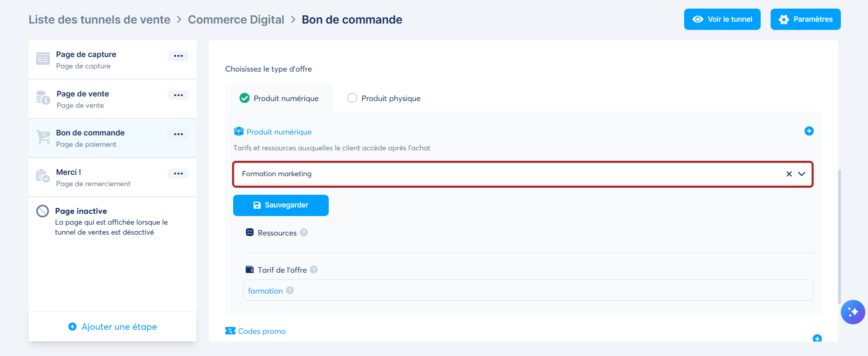Click the main panel vertical scrollbar

839,236
